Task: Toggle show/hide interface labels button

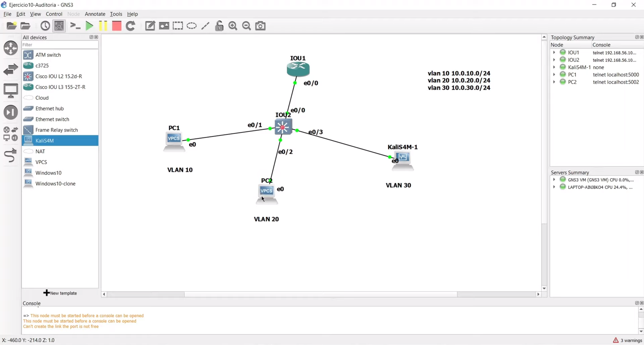Action: pyautogui.click(x=59, y=26)
